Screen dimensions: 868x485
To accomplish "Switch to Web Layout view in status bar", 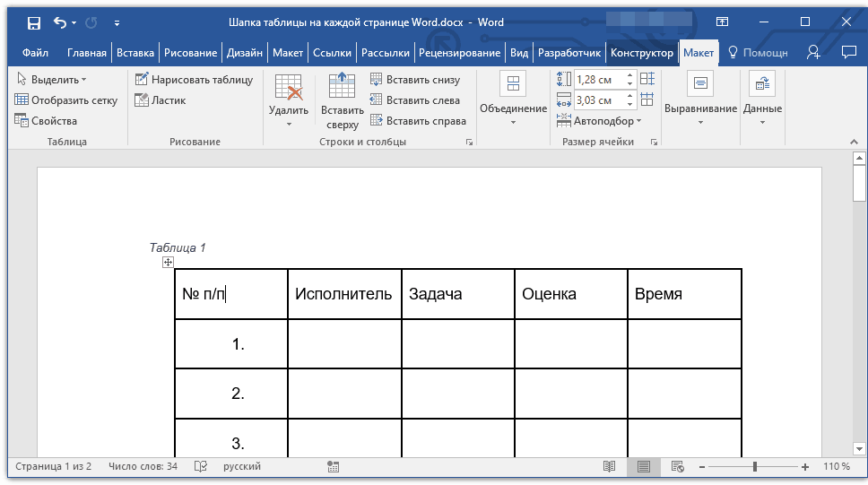I will pyautogui.click(x=678, y=467).
